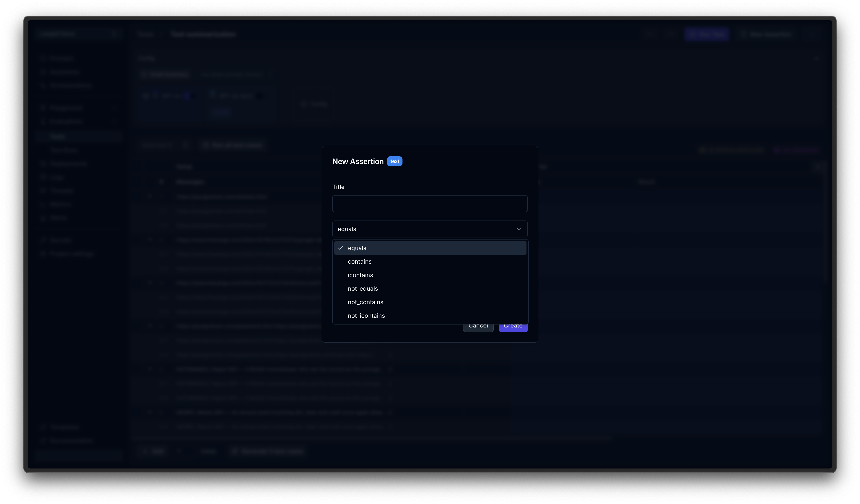Pick not_icontains from the dropdown list
This screenshot has width=860, height=504.
click(x=366, y=316)
